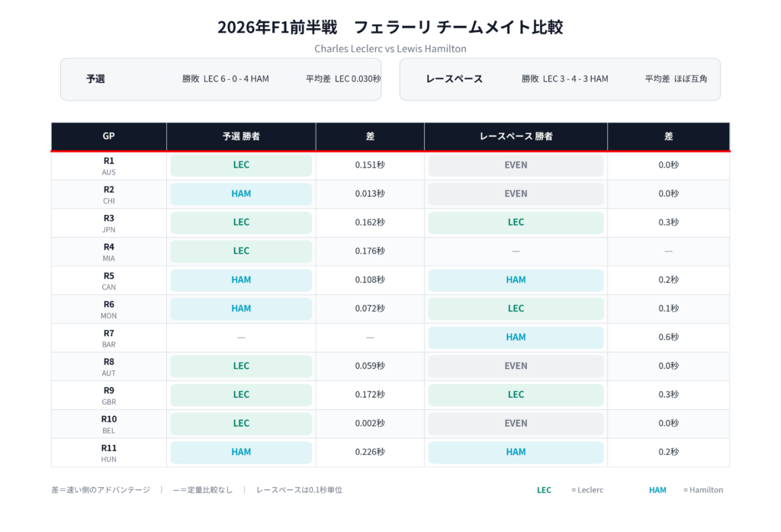Click the 0.151秒 qualifying gap cell
The height and width of the screenshot is (532, 781).
pyautogui.click(x=370, y=165)
